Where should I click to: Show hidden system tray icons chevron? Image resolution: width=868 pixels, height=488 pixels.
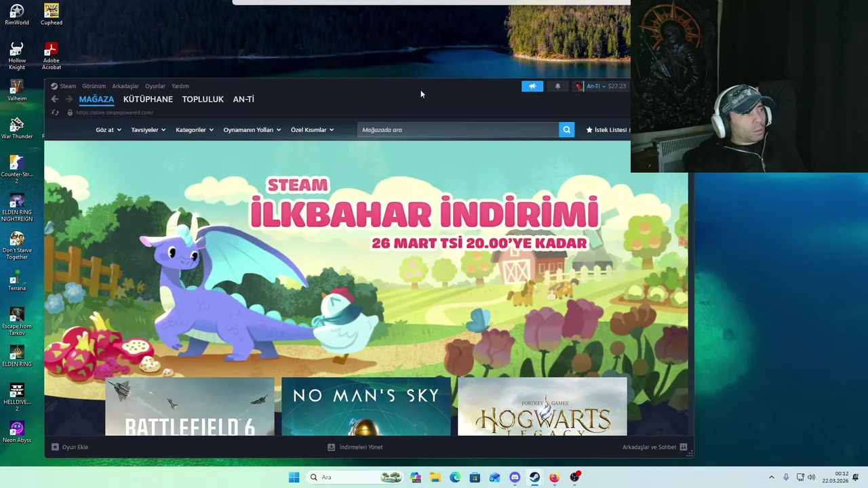[771, 477]
